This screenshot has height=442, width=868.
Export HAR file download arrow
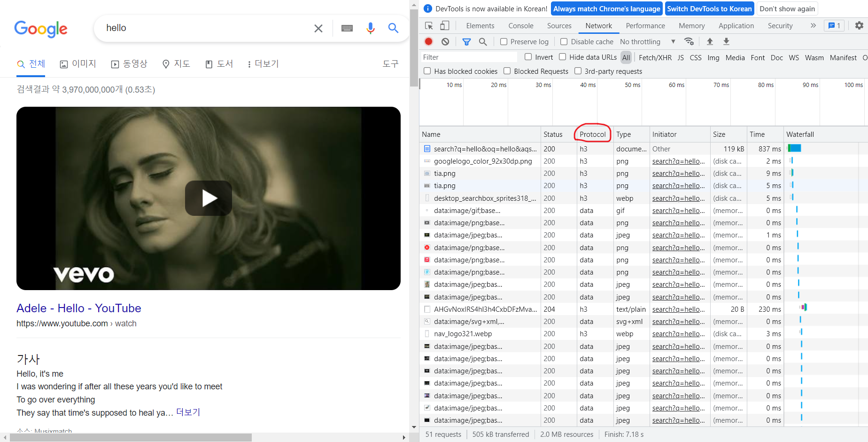(726, 42)
